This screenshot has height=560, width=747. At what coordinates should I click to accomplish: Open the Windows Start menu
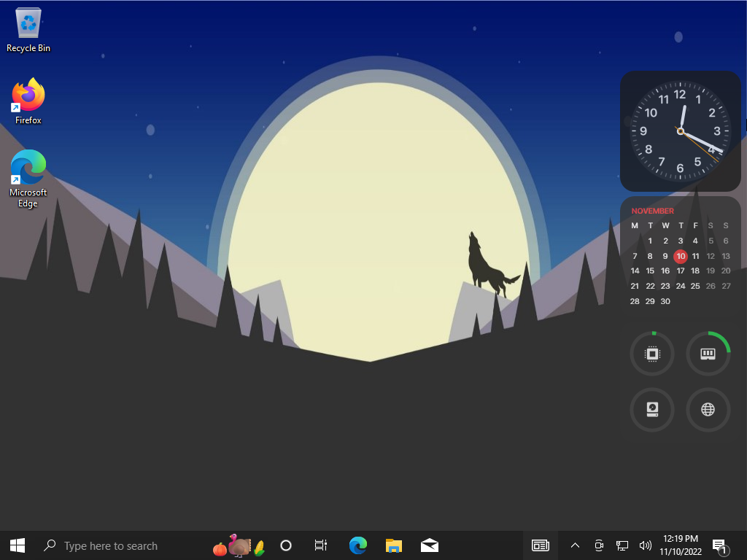pos(18,545)
